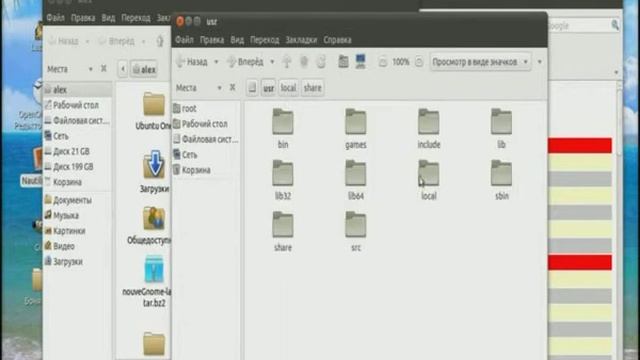
Task: Toggle the path edit icon before usr
Action: click(252, 88)
